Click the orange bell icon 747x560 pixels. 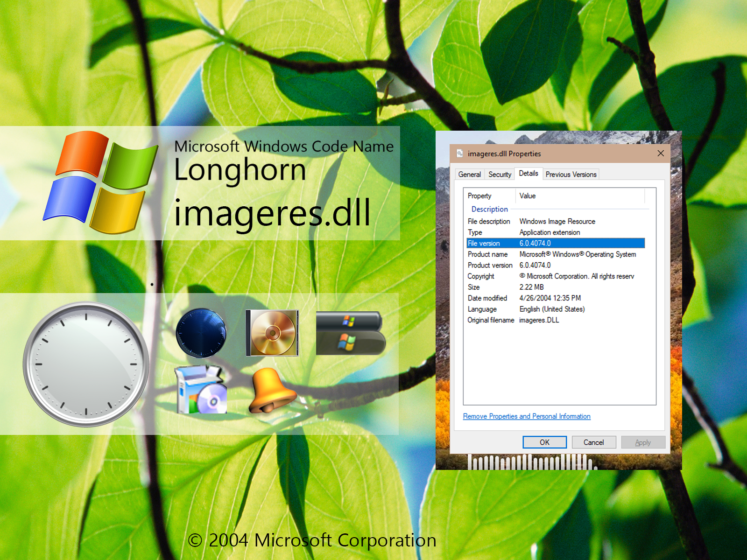272,391
